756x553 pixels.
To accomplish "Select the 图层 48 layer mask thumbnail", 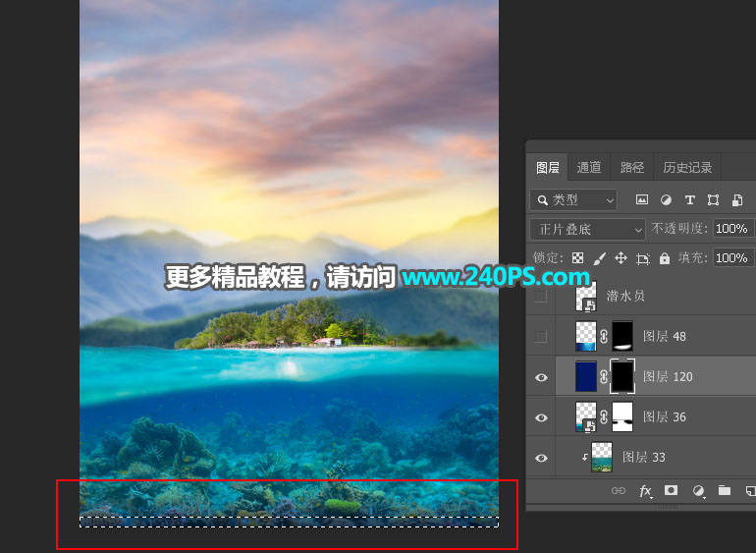I will tap(622, 336).
